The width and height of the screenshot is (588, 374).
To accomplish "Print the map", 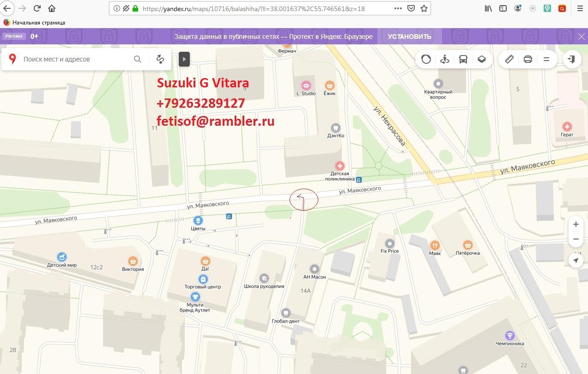I will (x=528, y=59).
